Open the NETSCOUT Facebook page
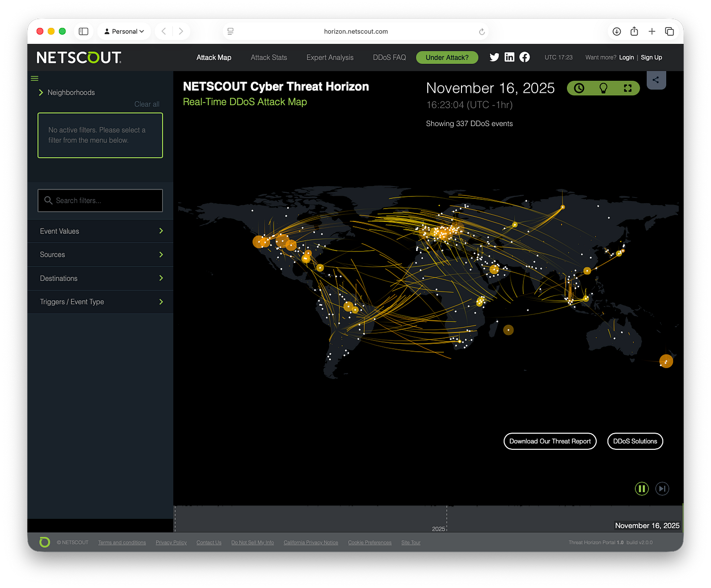This screenshot has height=588, width=711. [x=524, y=57]
